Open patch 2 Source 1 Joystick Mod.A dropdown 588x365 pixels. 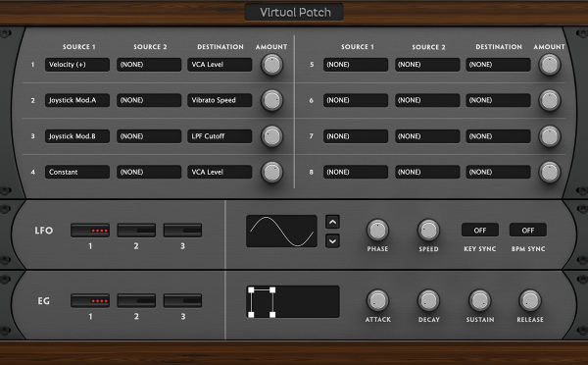pyautogui.click(x=77, y=100)
